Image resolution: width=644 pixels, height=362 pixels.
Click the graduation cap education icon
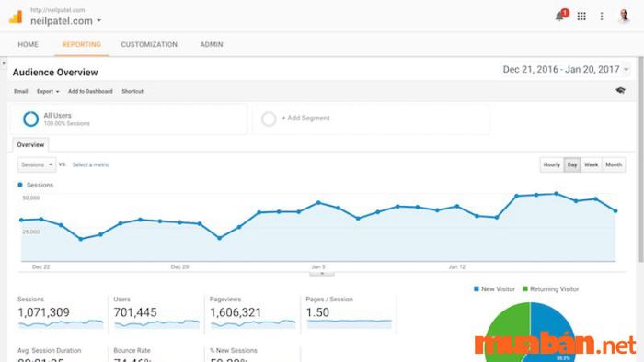[620, 90]
